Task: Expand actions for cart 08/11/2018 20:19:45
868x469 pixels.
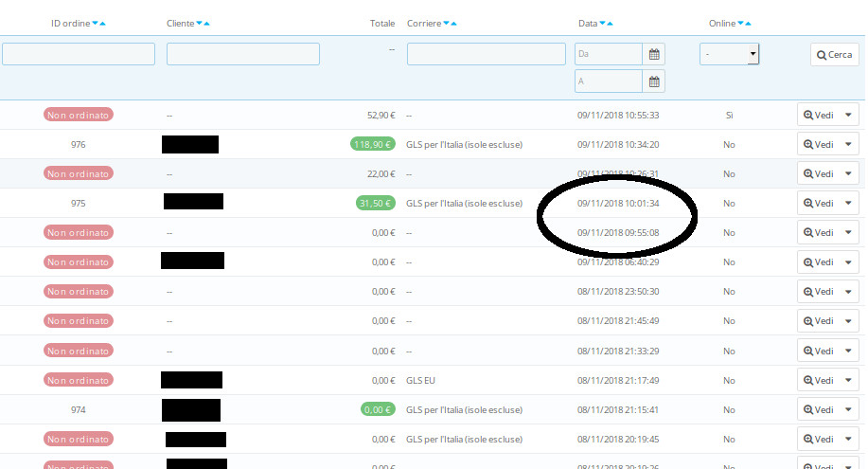Action: [849, 439]
